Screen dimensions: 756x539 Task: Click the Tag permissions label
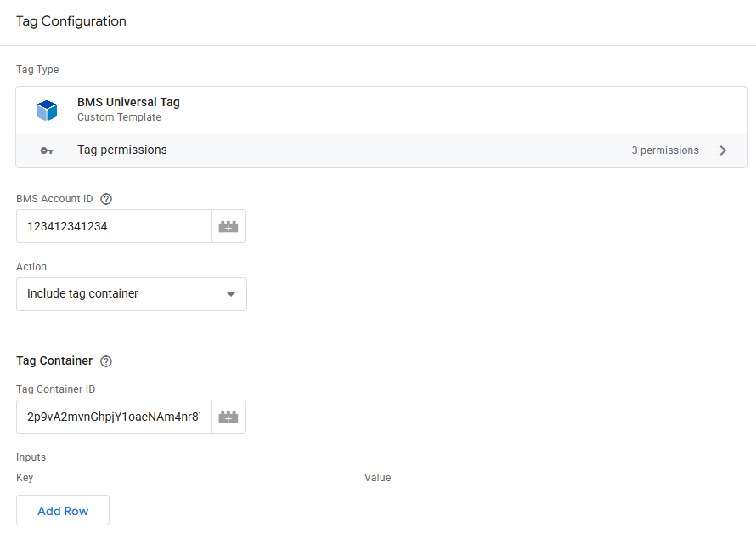(x=122, y=150)
